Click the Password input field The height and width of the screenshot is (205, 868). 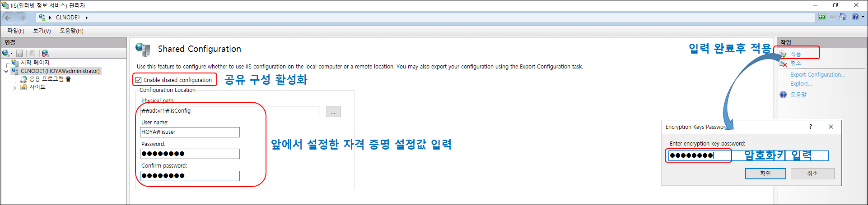[x=190, y=154]
